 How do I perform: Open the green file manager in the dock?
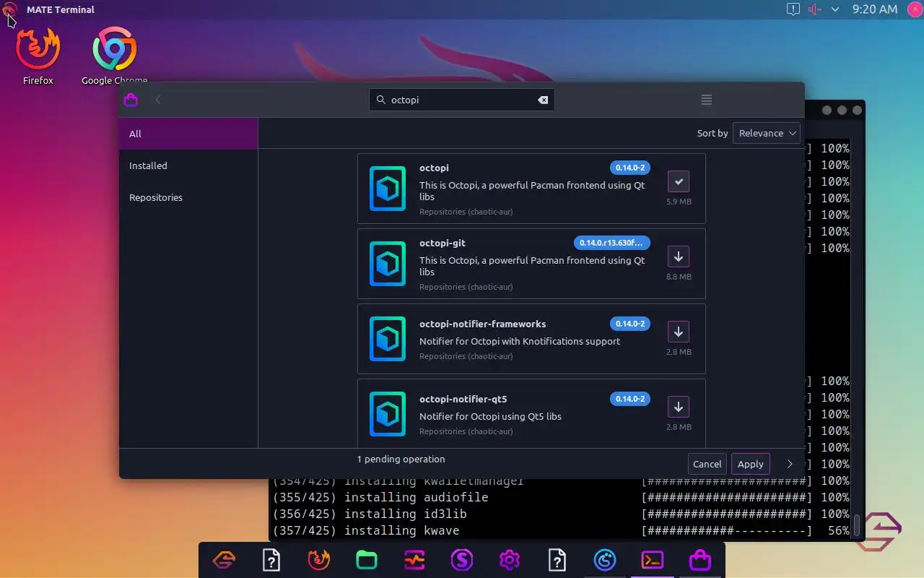pyautogui.click(x=367, y=560)
